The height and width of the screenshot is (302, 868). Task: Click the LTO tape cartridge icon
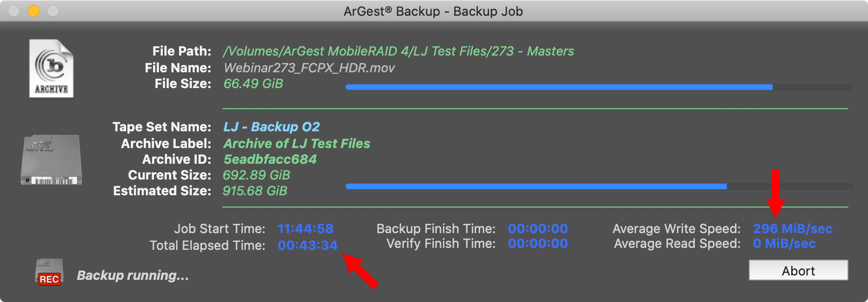(x=51, y=160)
